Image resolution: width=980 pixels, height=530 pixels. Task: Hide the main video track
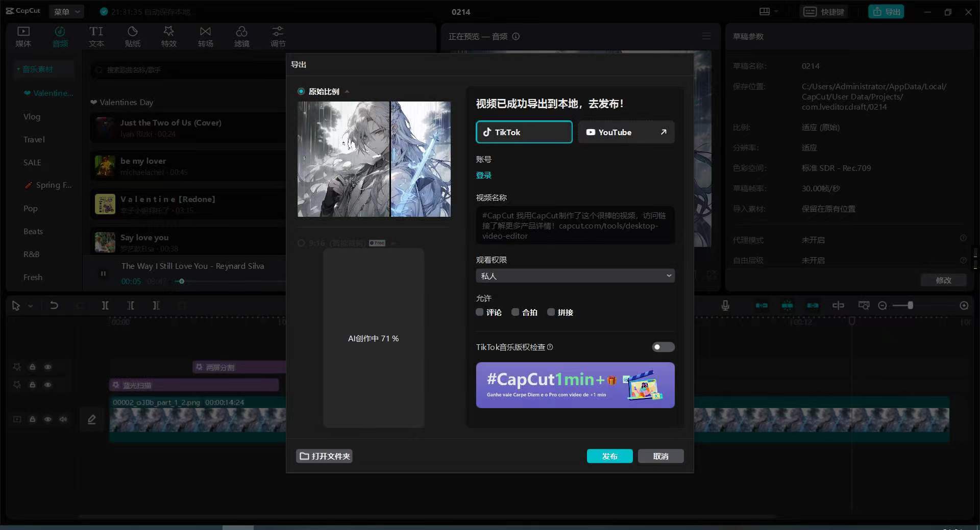click(47, 419)
